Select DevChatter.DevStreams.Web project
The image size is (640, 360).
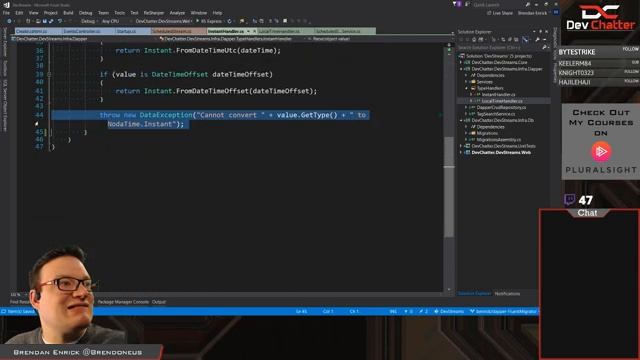pos(501,153)
